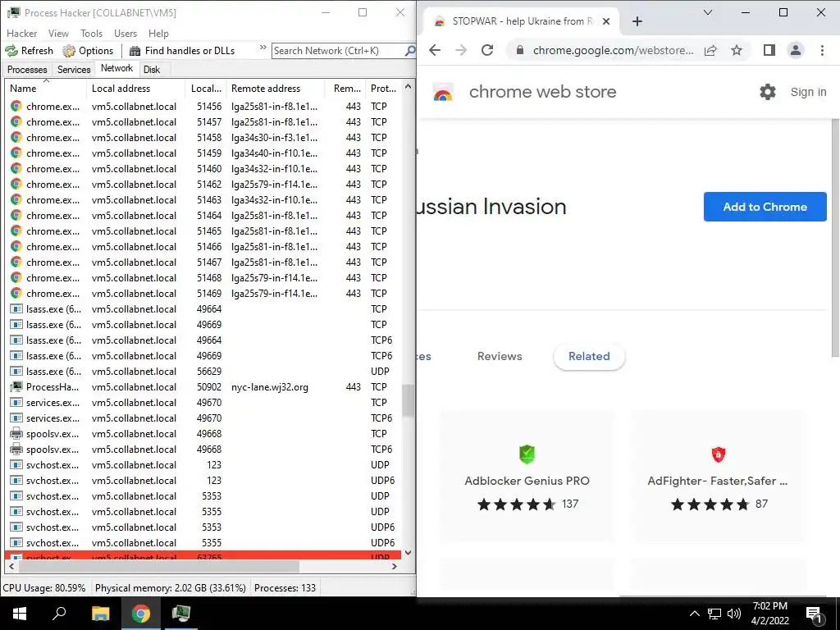Click the volume icon in system tray
840x630 pixels.
pos(734,614)
